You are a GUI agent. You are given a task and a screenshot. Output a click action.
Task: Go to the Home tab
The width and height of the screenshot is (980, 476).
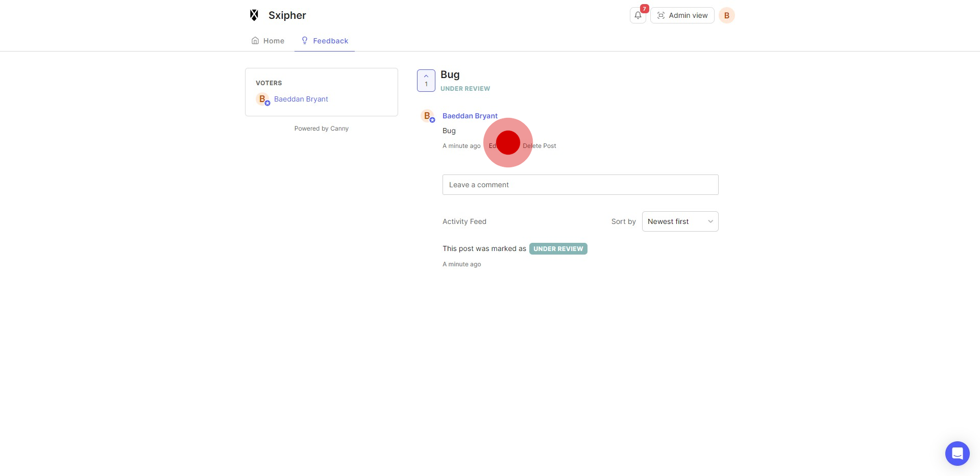pos(268,41)
